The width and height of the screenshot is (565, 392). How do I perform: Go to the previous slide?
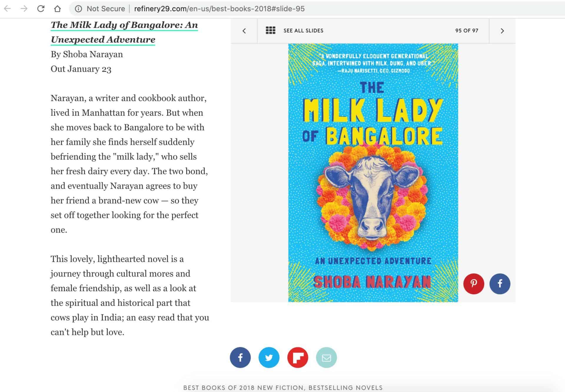coord(244,31)
